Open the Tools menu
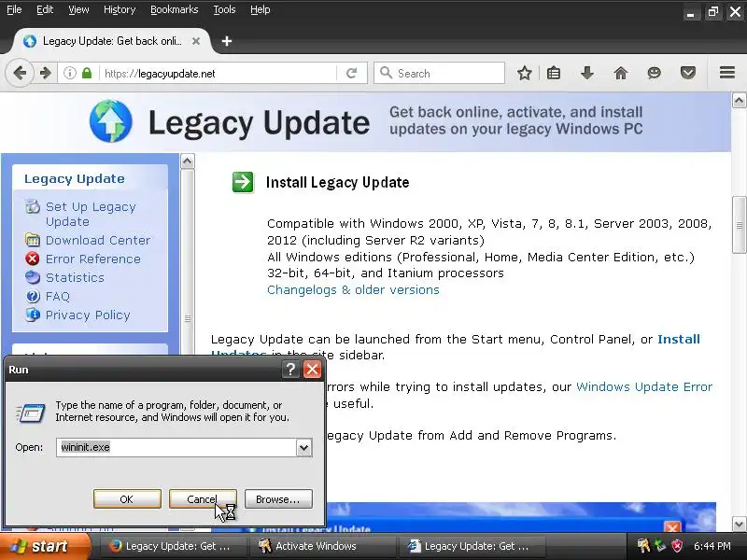This screenshot has height=560, width=747. click(x=224, y=9)
